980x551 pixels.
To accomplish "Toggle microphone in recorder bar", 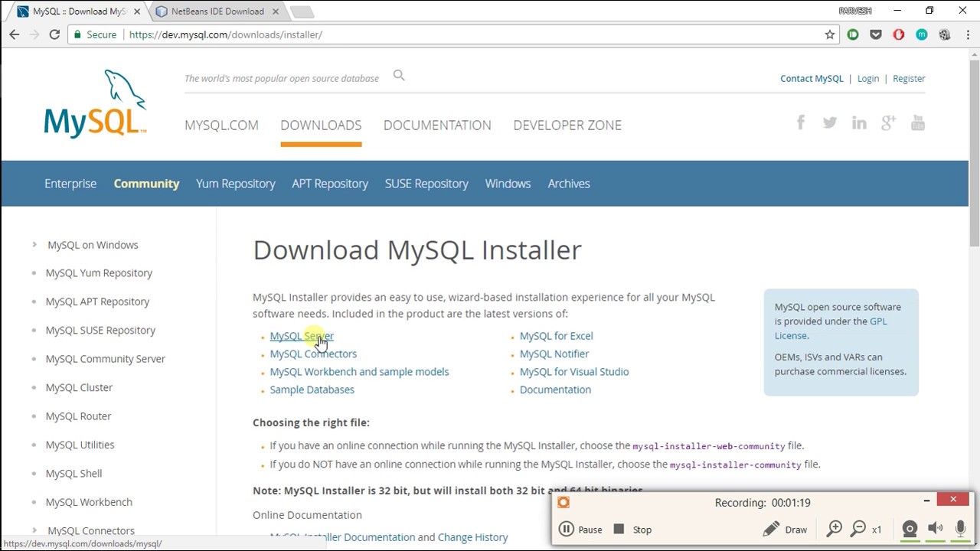I will [x=960, y=529].
